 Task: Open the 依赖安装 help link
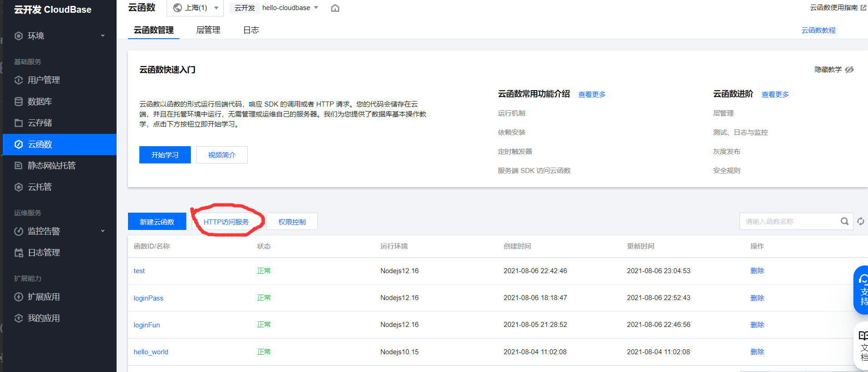pos(511,132)
